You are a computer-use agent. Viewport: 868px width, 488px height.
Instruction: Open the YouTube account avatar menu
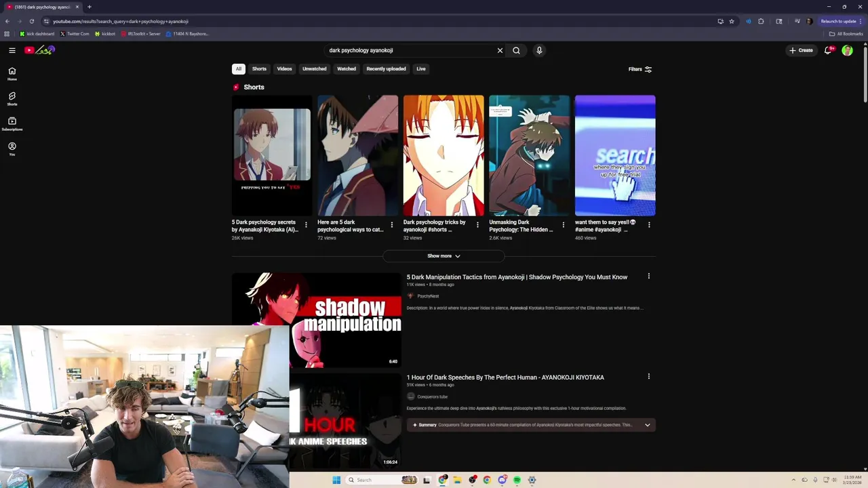click(x=847, y=50)
